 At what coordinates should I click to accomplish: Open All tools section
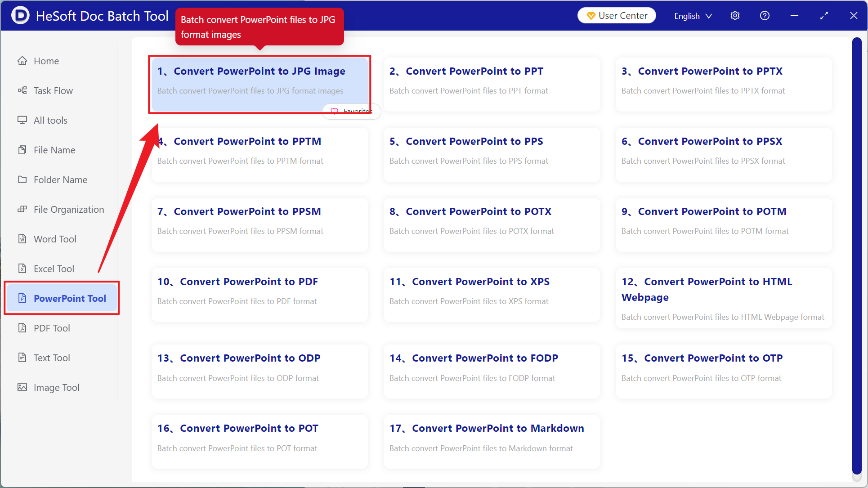pos(61,120)
